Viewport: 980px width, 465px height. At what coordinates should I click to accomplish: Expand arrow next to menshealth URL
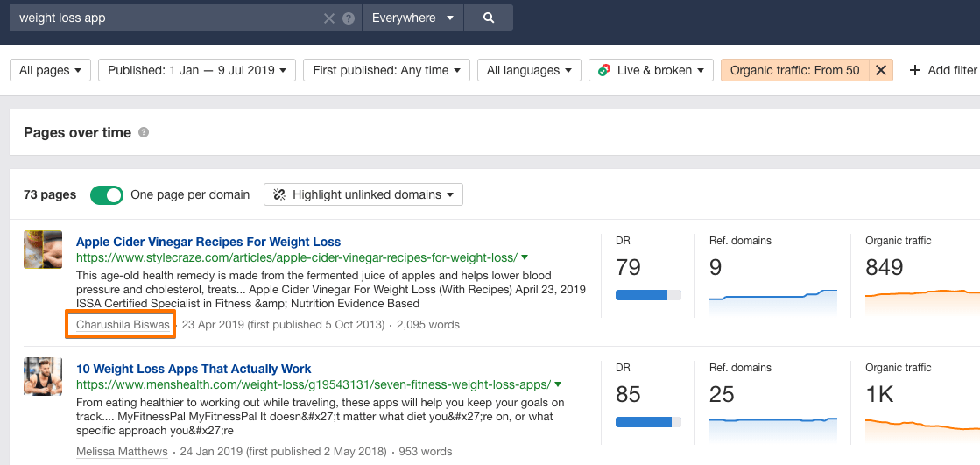(x=558, y=384)
